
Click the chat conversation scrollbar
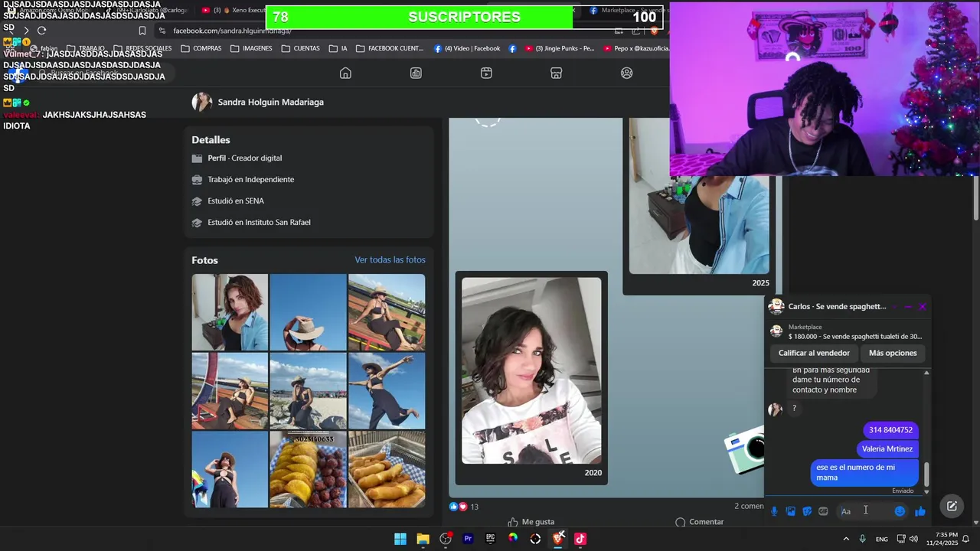click(x=926, y=474)
